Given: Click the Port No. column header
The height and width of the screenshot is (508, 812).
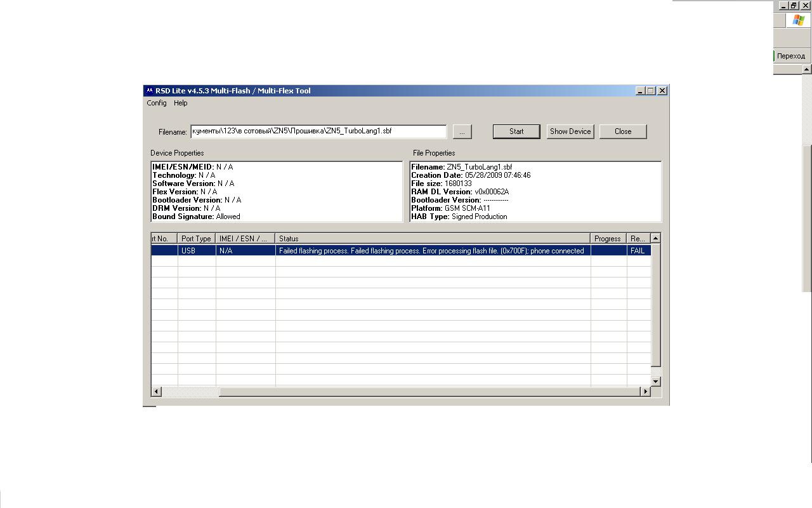Looking at the screenshot, I should pos(164,239).
